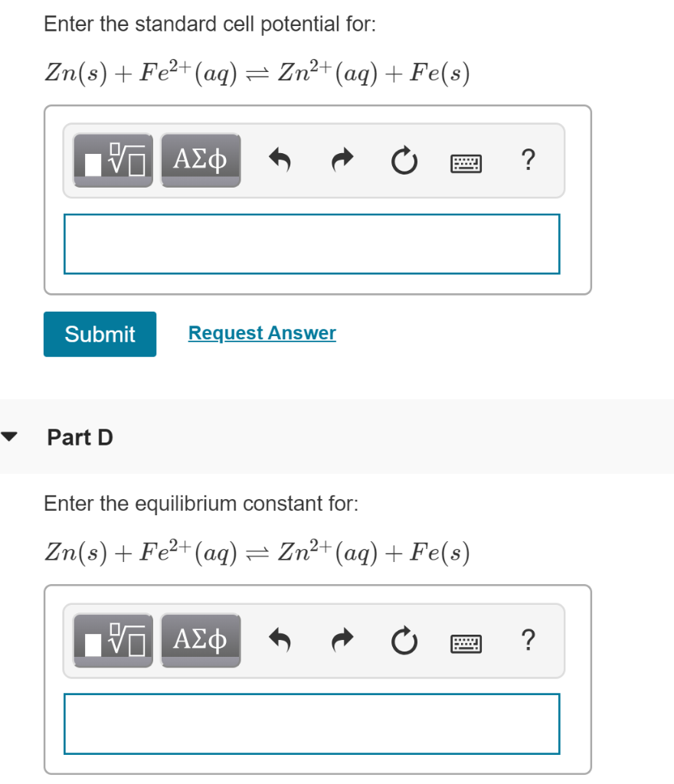Open the Greek letters ΑΣφ palette in Part D

pyautogui.click(x=200, y=641)
